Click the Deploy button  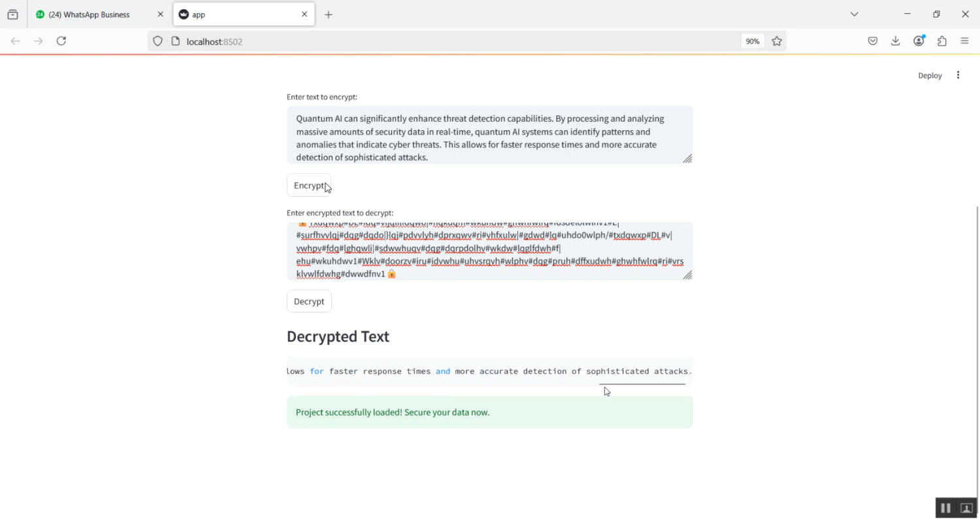click(930, 75)
